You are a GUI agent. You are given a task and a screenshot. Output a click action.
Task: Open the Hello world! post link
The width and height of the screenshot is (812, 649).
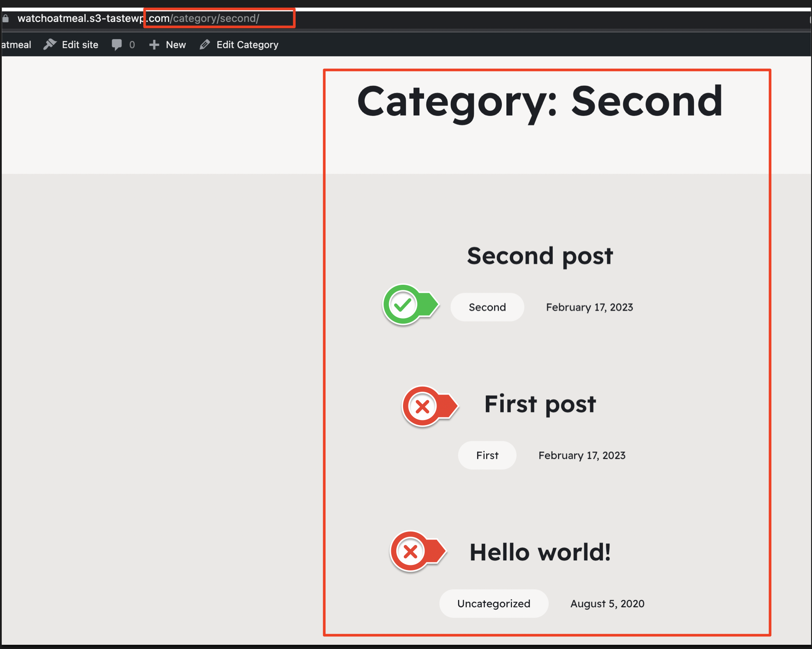click(540, 552)
